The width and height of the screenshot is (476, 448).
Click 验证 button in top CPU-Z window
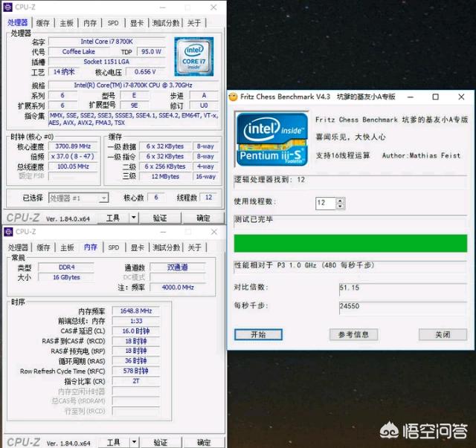pos(160,218)
